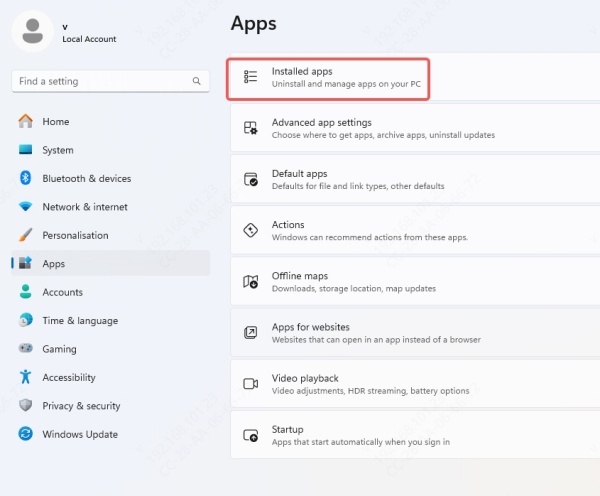Click the Gaming controller icon
Screen dimensions: 600x496
(26, 348)
